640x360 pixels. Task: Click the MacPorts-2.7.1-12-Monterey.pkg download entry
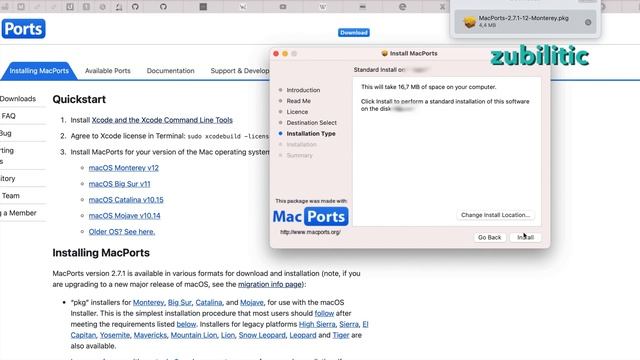click(x=525, y=22)
